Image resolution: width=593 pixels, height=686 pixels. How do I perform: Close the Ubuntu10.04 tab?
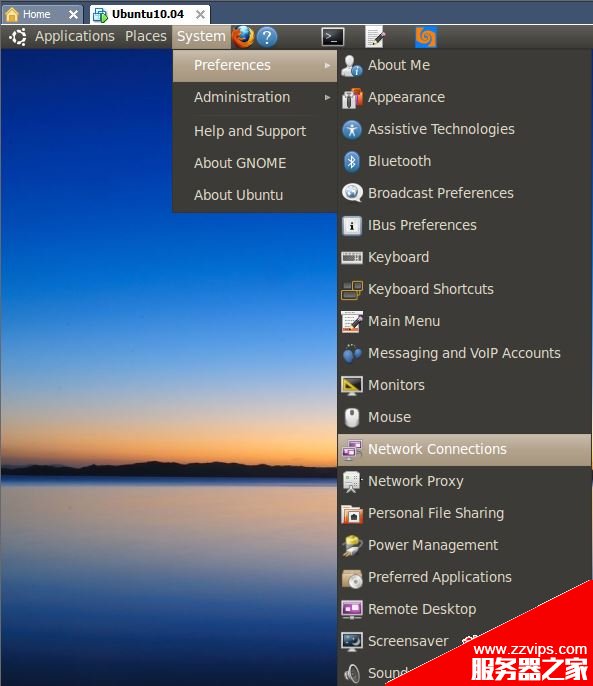(x=200, y=15)
